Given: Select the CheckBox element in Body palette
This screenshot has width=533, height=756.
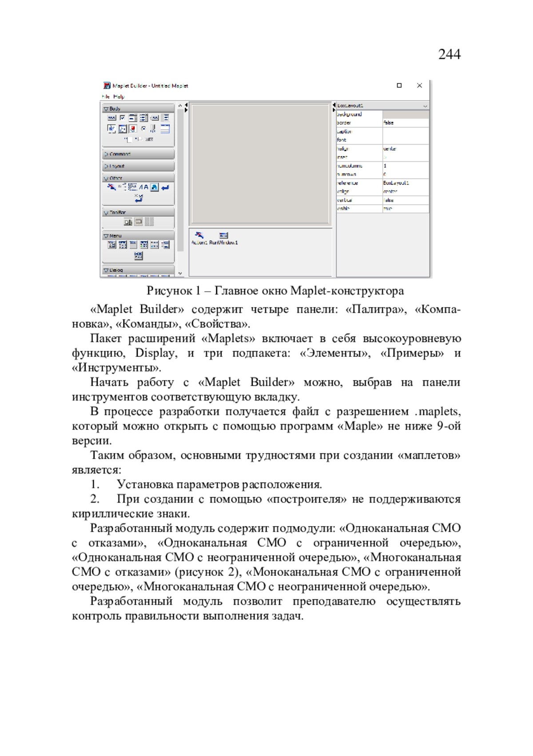Looking at the screenshot, I should pos(123,118).
